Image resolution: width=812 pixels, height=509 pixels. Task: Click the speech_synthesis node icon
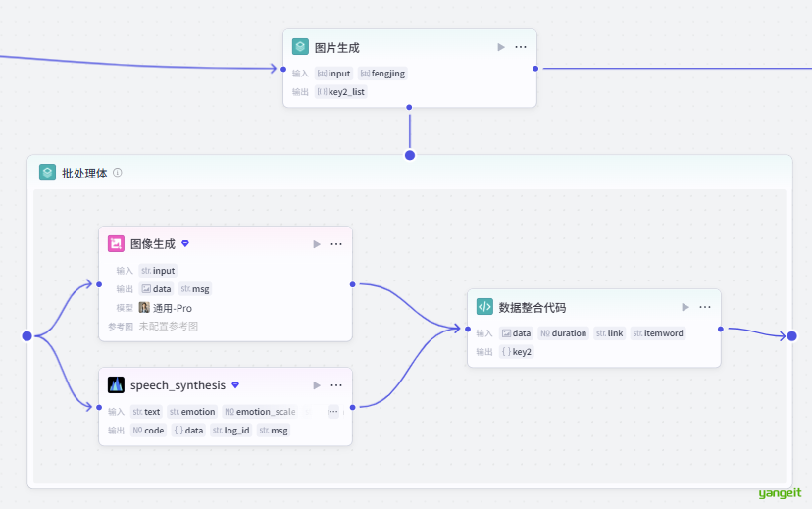[116, 385]
